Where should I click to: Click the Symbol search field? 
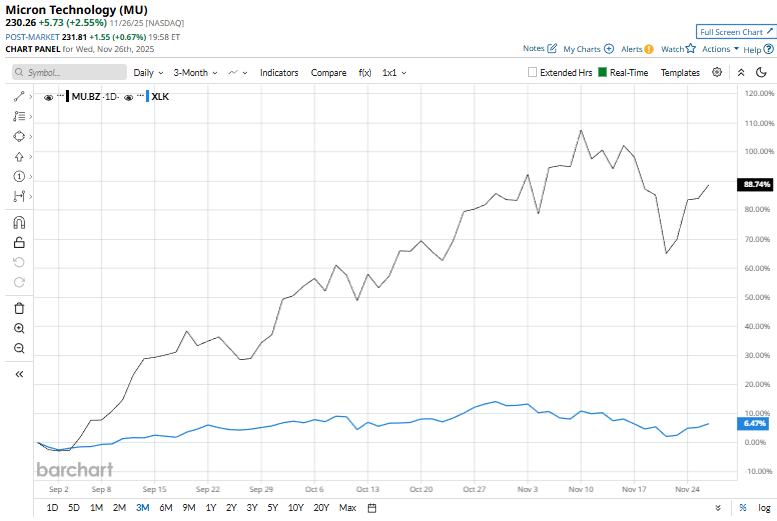coord(70,73)
